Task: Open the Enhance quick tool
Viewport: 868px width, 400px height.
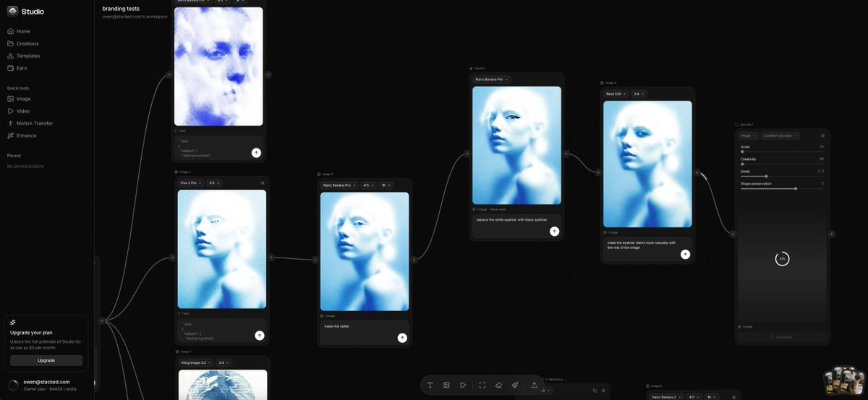Action: coord(22,135)
